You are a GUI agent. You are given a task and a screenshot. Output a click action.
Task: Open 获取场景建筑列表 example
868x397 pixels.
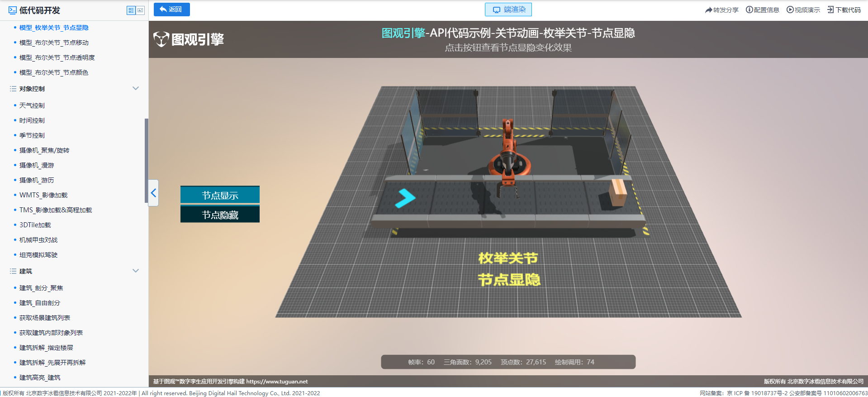coord(45,318)
